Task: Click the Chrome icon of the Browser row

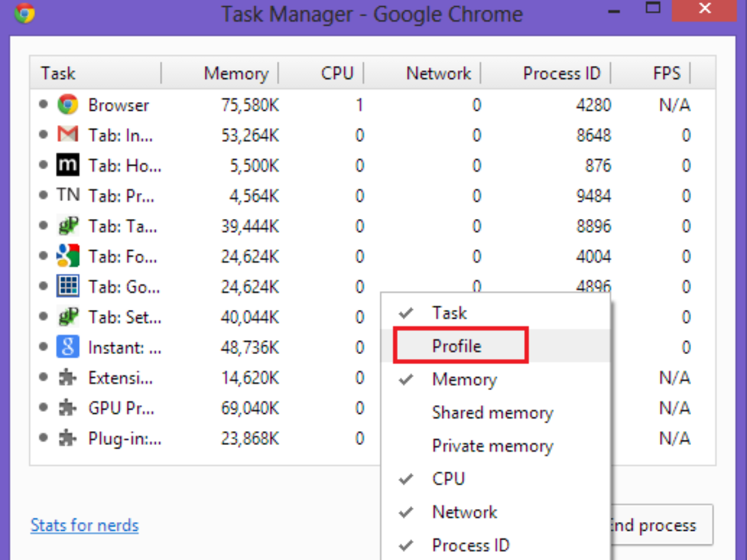Action: click(x=67, y=105)
